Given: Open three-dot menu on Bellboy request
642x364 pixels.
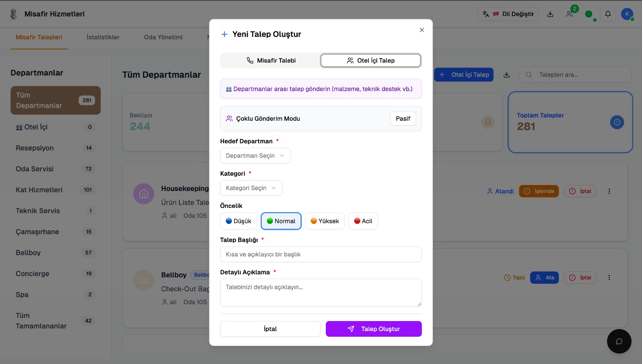Looking at the screenshot, I should point(609,278).
